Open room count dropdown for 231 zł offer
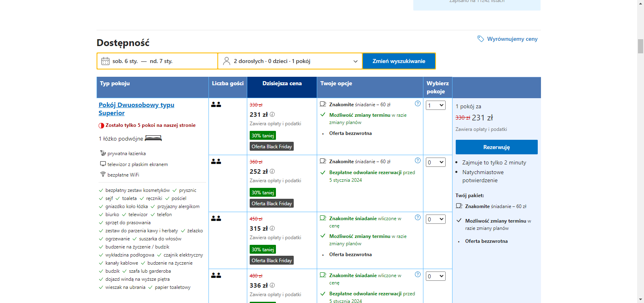Viewport: 644px width, 303px height. [x=436, y=105]
